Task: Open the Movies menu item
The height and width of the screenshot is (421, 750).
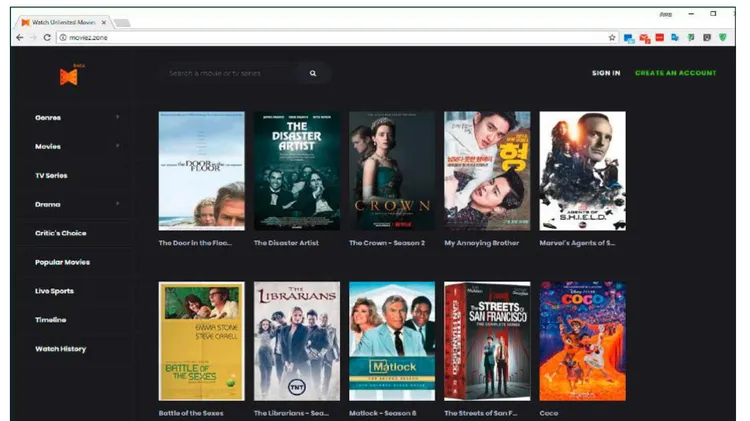Action: (x=48, y=146)
